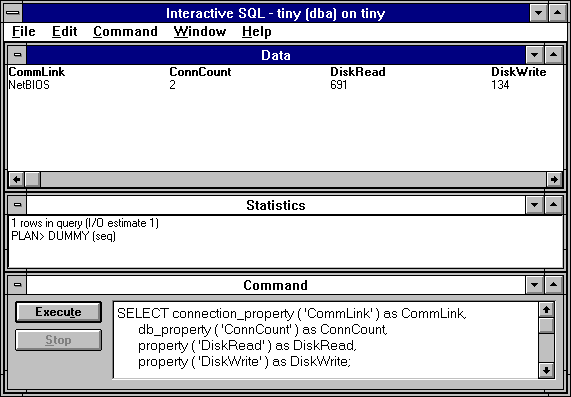Viewport: 571px width, 397px height.
Task: Click the '1 rows in query' statistics line
Action: coord(85,223)
